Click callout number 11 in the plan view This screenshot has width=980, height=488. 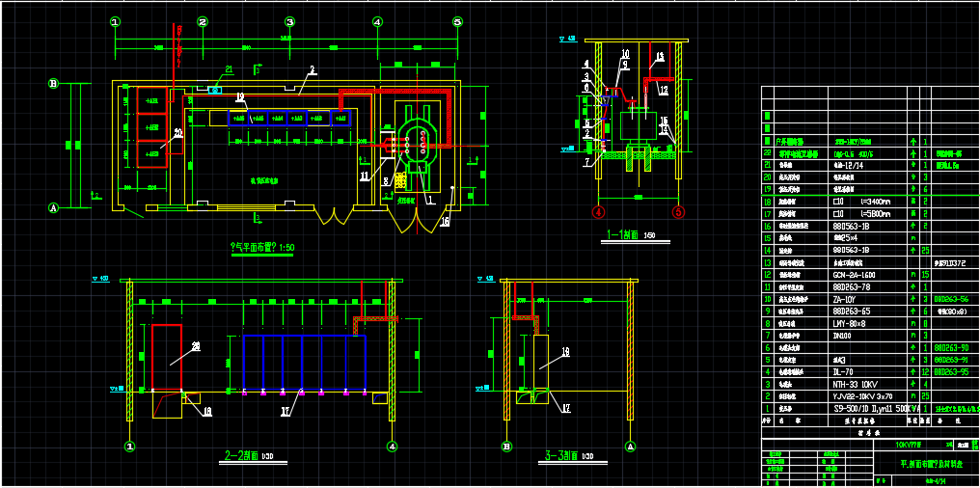[365, 177]
